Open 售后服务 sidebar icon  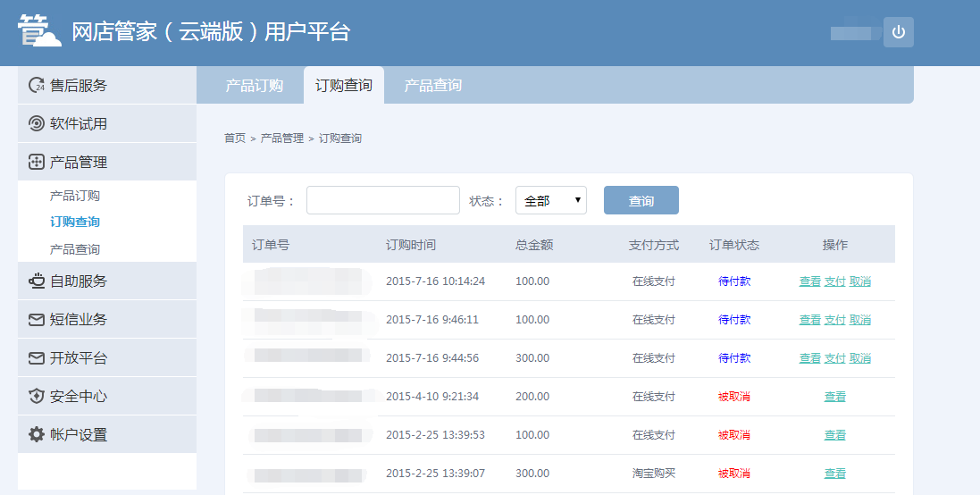tap(37, 86)
